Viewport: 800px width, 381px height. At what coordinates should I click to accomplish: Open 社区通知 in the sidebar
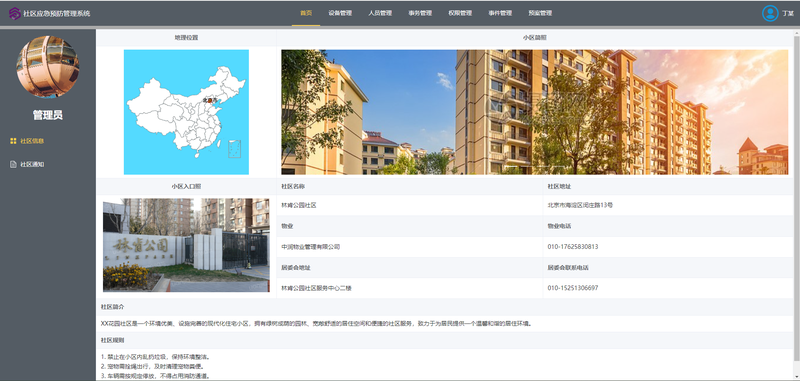point(32,164)
